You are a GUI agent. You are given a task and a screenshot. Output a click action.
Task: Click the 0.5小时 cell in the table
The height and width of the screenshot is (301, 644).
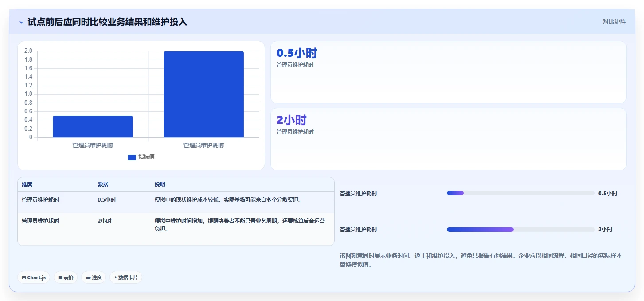(x=107, y=200)
